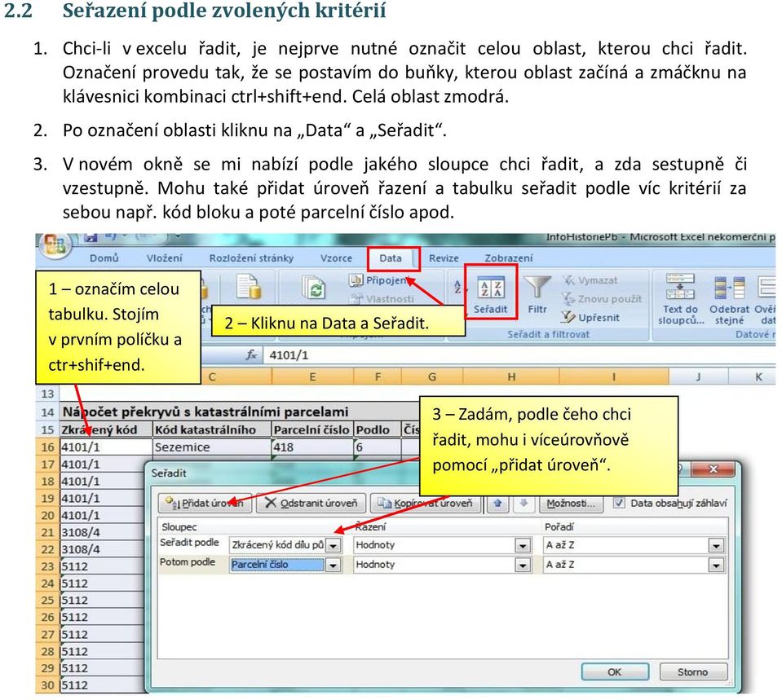Open the Domů ribbon tab
Image resolution: width=782 pixels, height=700 pixels.
(104, 258)
